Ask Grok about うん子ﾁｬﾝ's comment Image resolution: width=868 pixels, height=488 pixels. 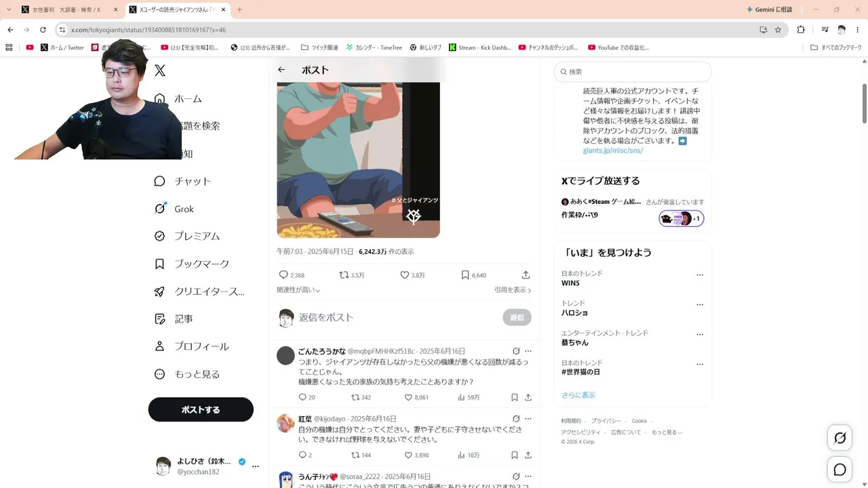(516, 476)
